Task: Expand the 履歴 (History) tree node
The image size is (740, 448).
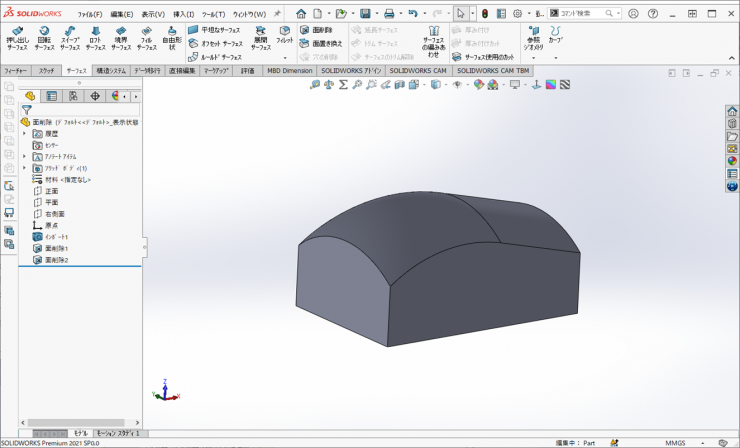Action: pos(24,133)
